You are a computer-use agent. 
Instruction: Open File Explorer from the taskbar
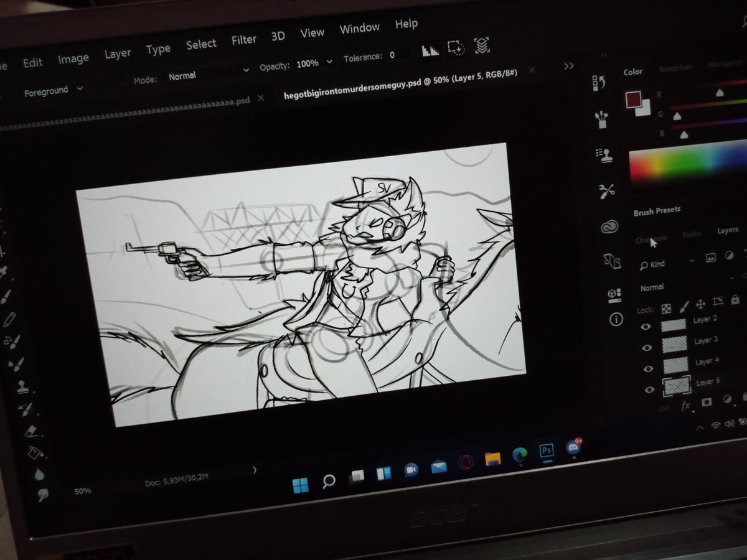point(493,459)
